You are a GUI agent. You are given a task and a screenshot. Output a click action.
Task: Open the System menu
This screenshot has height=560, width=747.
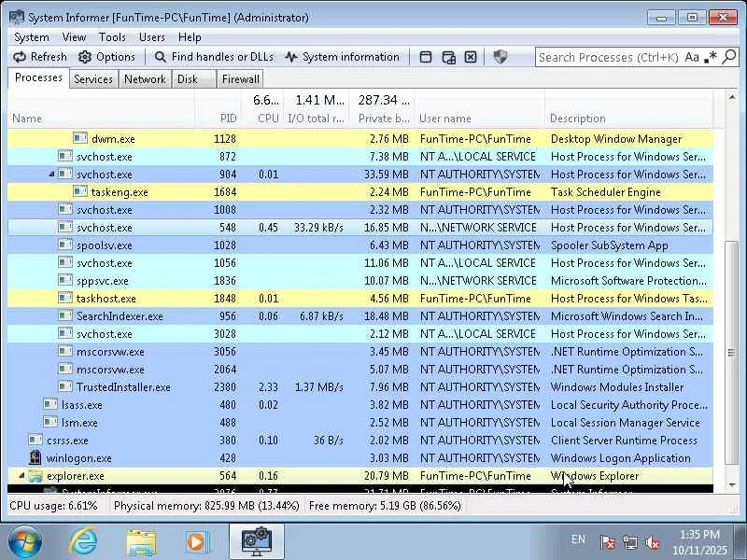click(32, 37)
